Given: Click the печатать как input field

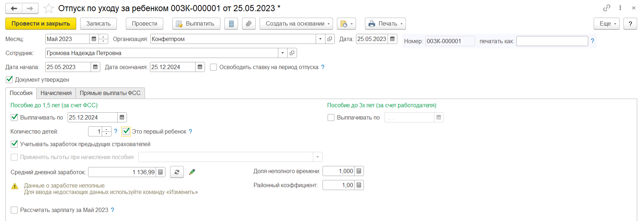Looking at the screenshot, I should pos(552,41).
